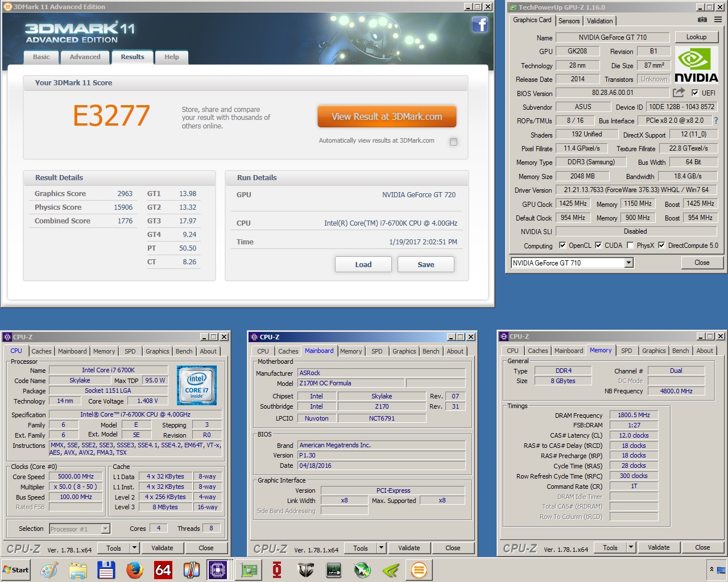Open the GPU-Z hamburger menu

pos(718,19)
